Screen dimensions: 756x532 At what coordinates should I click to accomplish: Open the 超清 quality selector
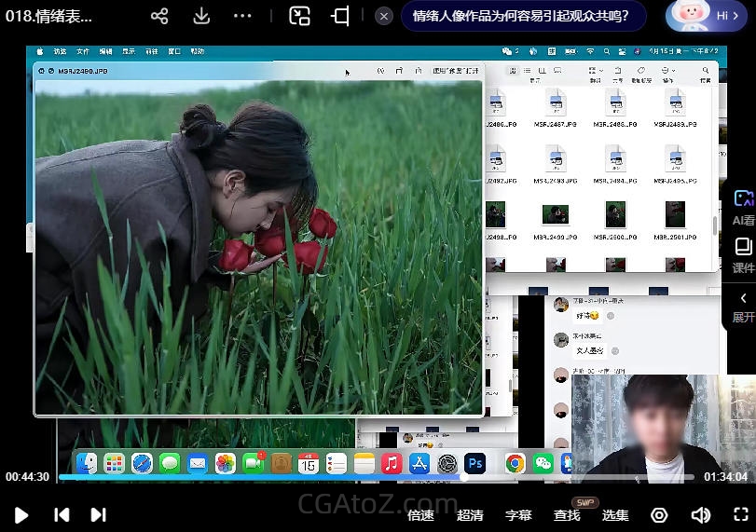coord(470,515)
